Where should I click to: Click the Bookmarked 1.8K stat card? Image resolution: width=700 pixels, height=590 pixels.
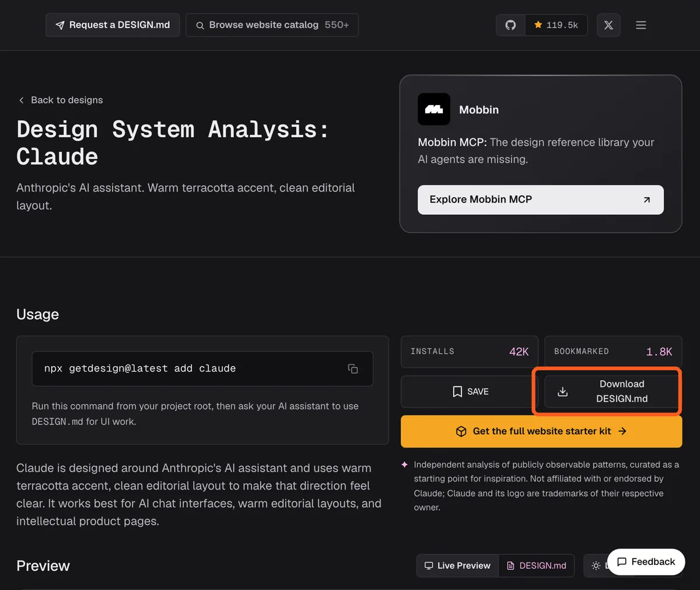click(613, 351)
